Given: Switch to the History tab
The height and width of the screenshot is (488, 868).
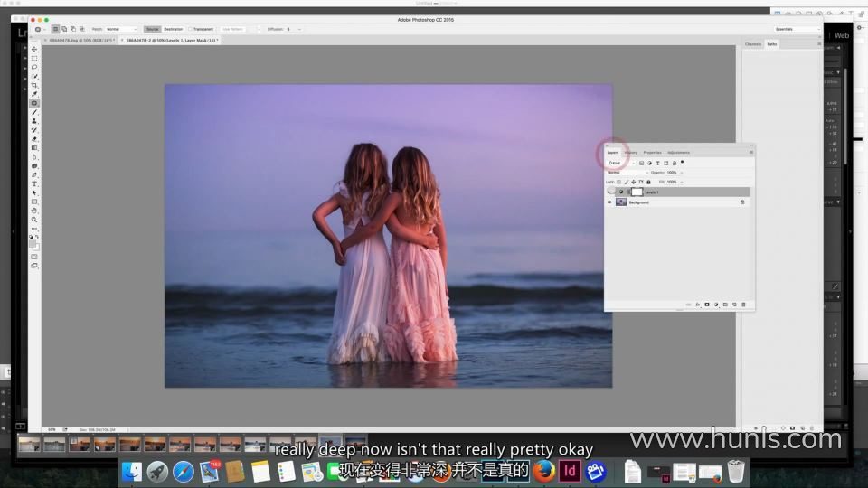Looking at the screenshot, I should [630, 153].
